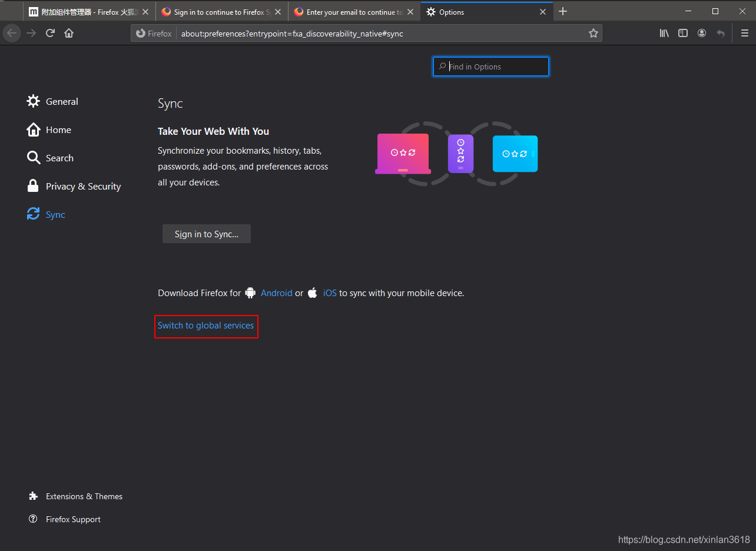Open the Search preferences category
The width and height of the screenshot is (756, 551).
50,158
